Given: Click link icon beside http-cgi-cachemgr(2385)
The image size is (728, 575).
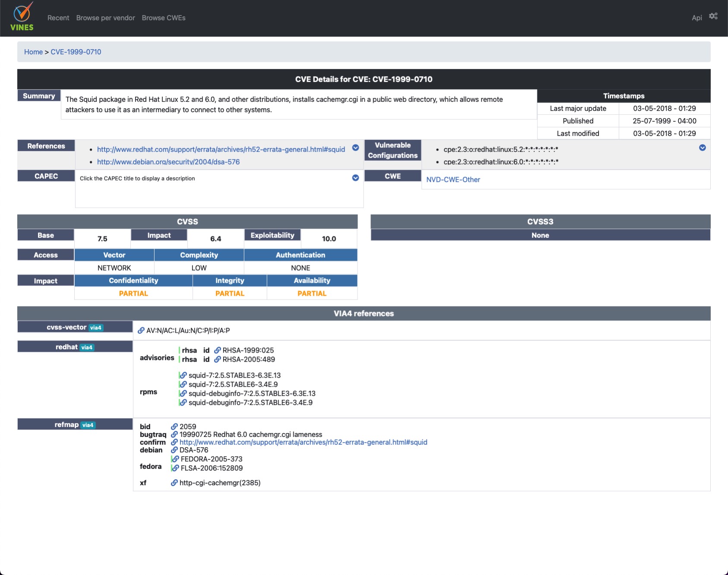Looking at the screenshot, I should (x=174, y=483).
